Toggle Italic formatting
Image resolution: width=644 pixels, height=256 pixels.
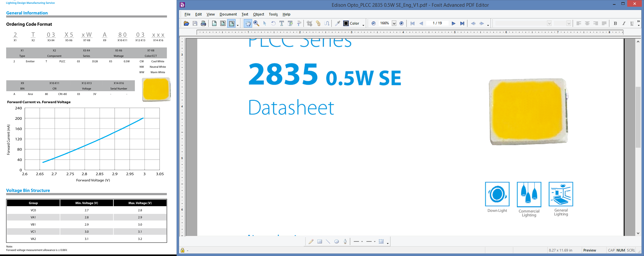click(x=624, y=23)
